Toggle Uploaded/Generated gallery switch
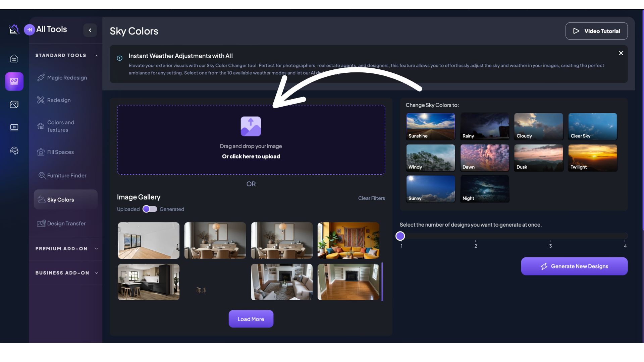The width and height of the screenshot is (644, 362). (150, 209)
